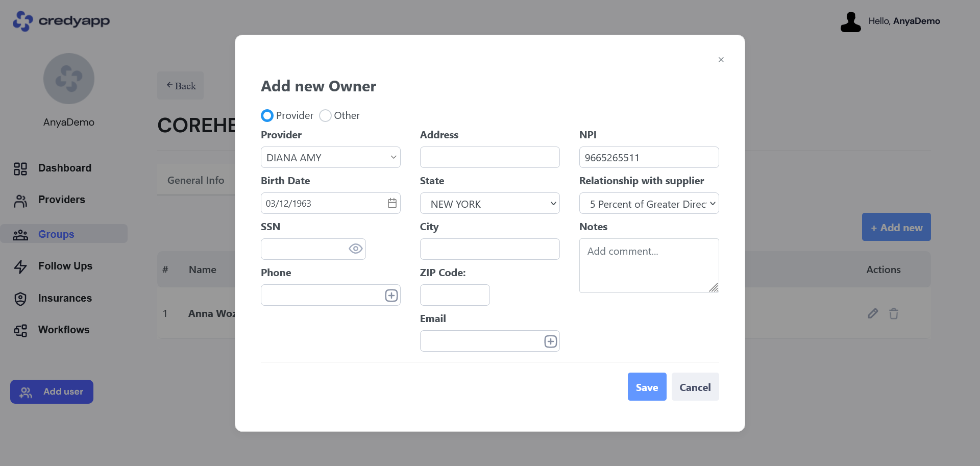Click the City input field
The width and height of the screenshot is (980, 466).
pos(490,249)
